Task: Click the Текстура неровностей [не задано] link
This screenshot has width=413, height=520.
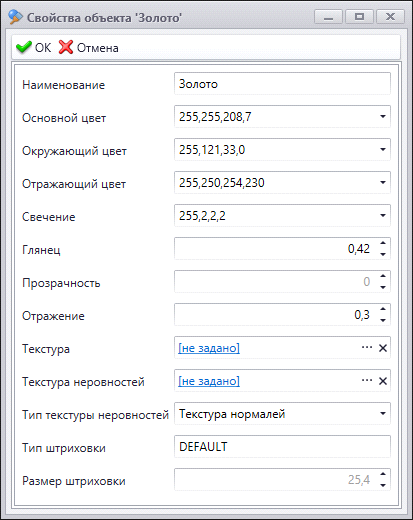Action: coord(209,381)
